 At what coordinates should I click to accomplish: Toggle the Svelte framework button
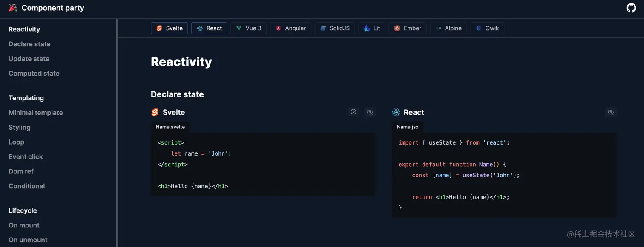click(170, 28)
